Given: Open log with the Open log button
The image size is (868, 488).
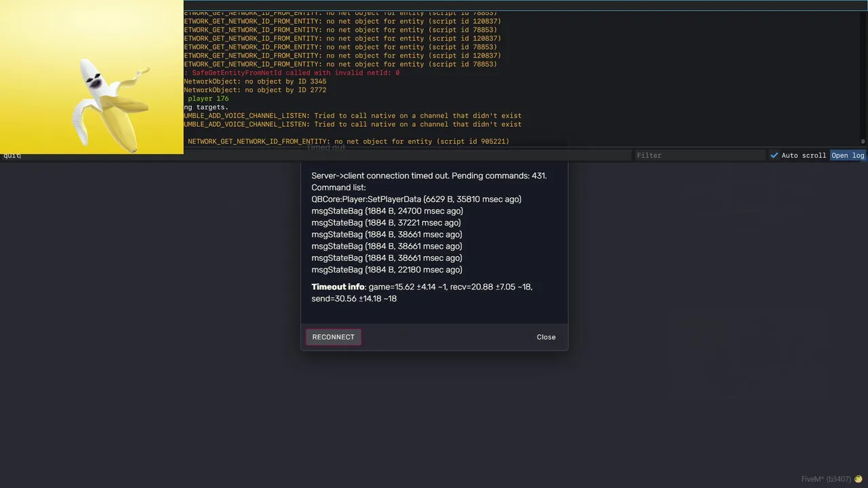Looking at the screenshot, I should (x=848, y=155).
